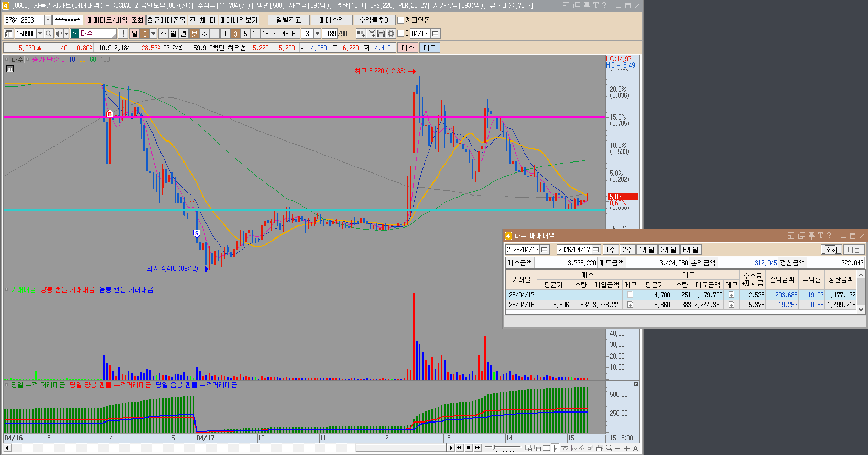The width and height of the screenshot is (868, 455).
Task: Open end date calendar in 매매내역 window
Action: point(595,250)
